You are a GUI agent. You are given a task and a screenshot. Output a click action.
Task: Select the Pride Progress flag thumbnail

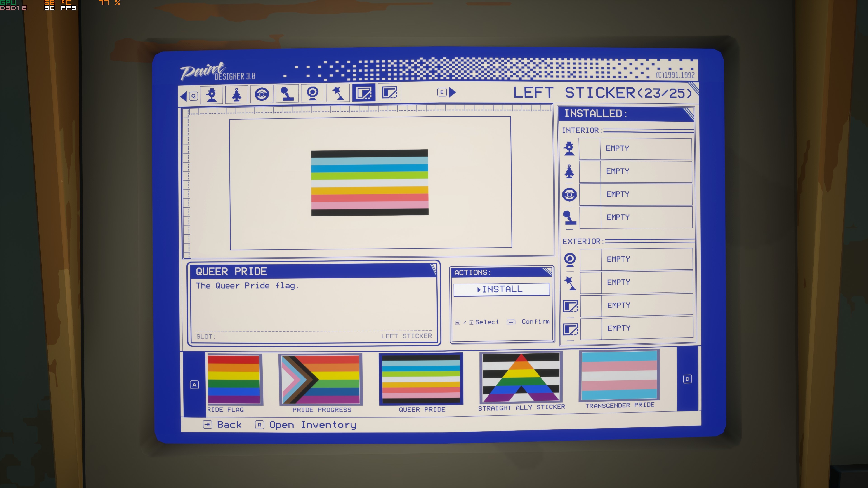(321, 379)
